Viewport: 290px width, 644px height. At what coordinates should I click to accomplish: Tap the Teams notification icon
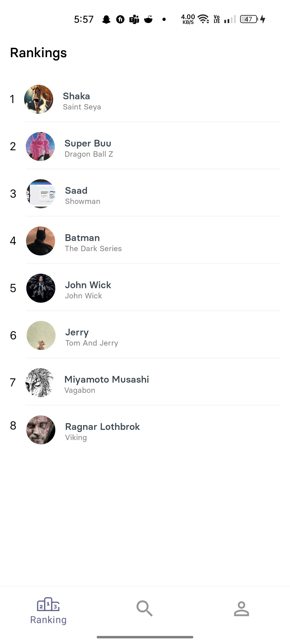(134, 19)
